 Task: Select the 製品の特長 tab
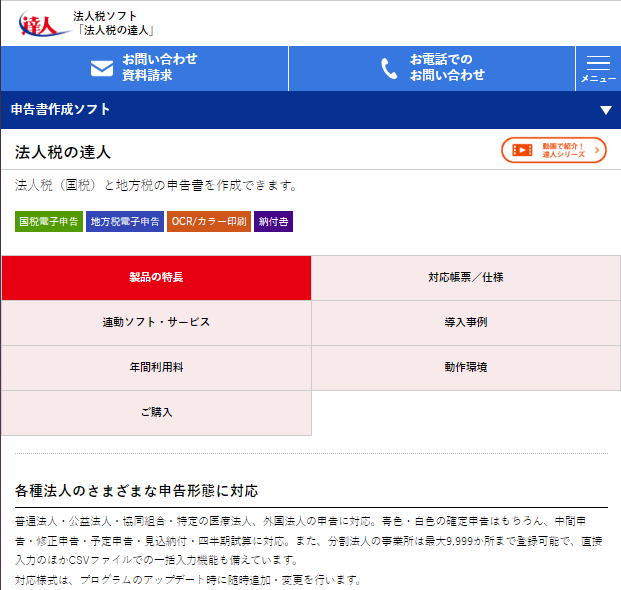pyautogui.click(x=156, y=278)
